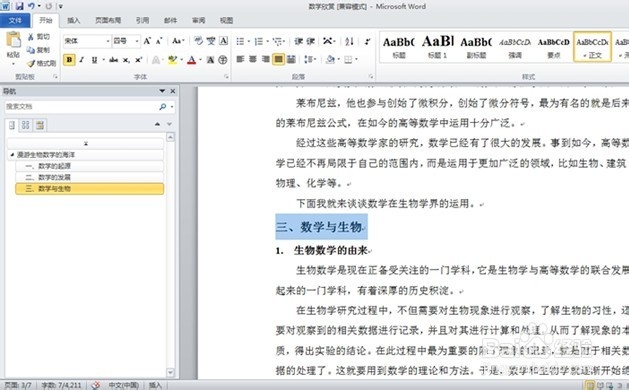
Task: Switch to the Page Layout (页面布局) tab
Action: click(108, 20)
